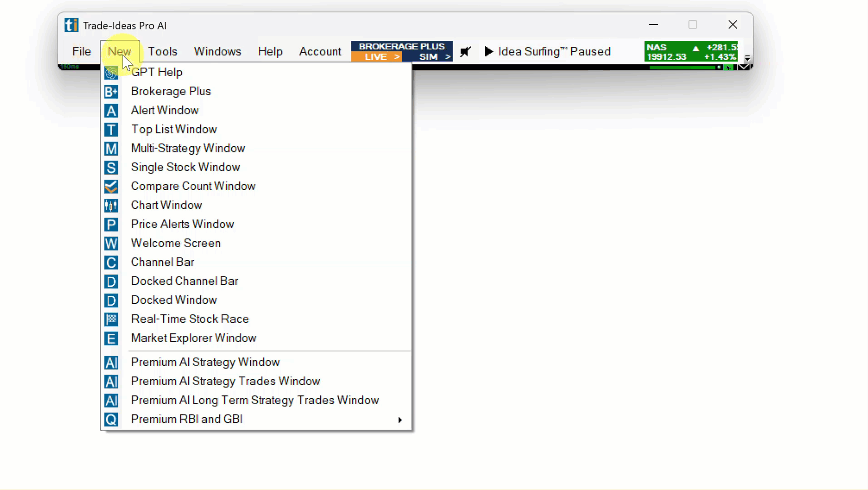Choose Compare Count Window
Viewport: 868px width, 490px height.
(x=256, y=186)
